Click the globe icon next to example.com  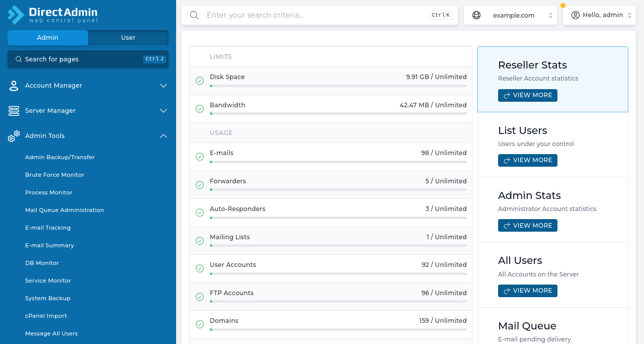click(476, 15)
